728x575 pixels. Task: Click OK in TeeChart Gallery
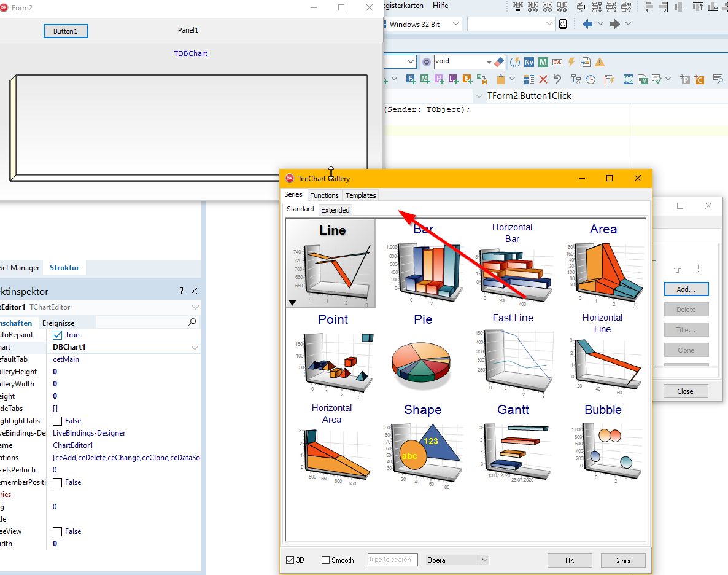pyautogui.click(x=570, y=561)
